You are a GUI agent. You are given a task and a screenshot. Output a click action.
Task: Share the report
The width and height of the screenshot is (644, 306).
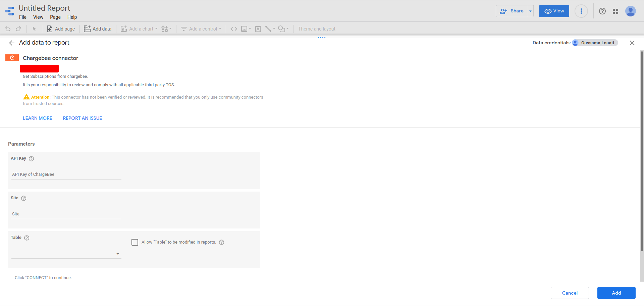(512, 11)
